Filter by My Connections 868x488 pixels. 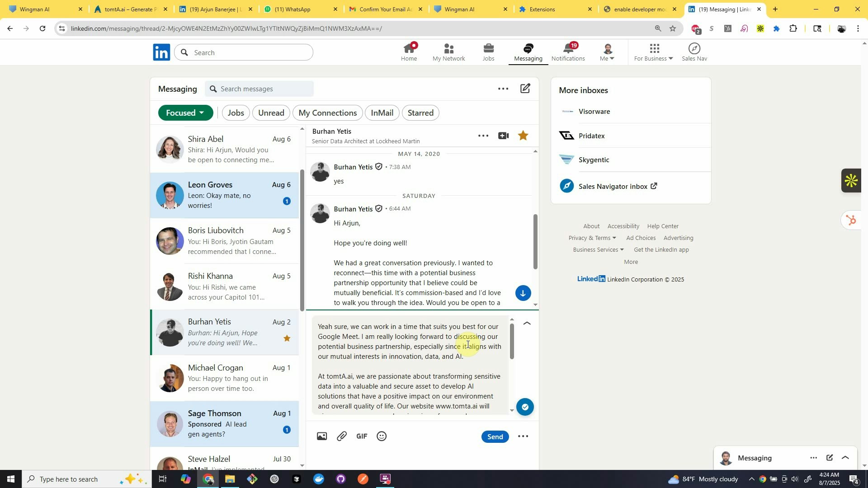point(328,113)
